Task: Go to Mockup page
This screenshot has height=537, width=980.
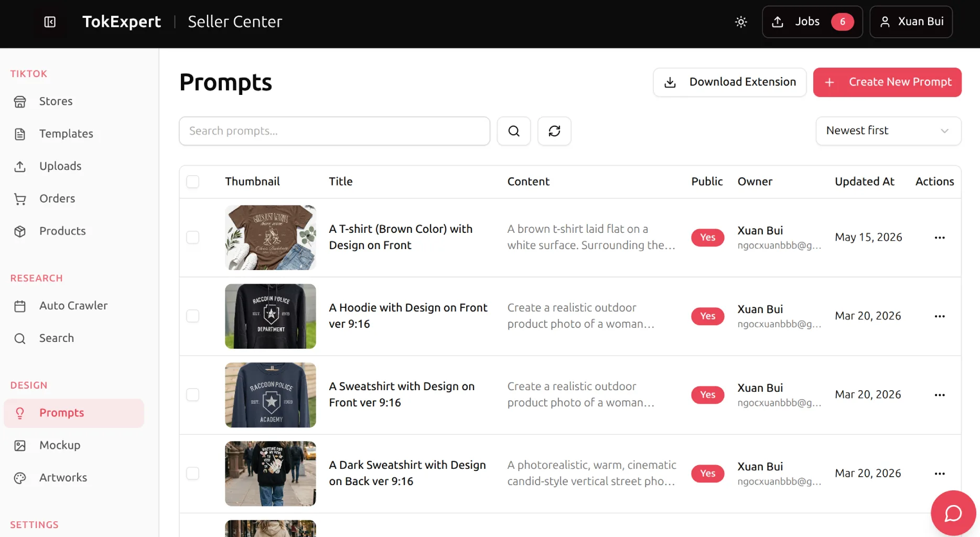Action: [x=74, y=445]
